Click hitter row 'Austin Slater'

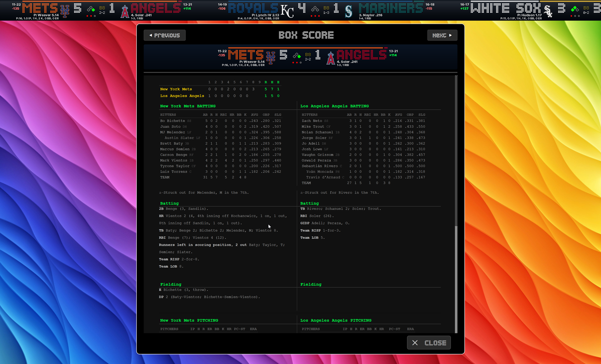point(220,138)
